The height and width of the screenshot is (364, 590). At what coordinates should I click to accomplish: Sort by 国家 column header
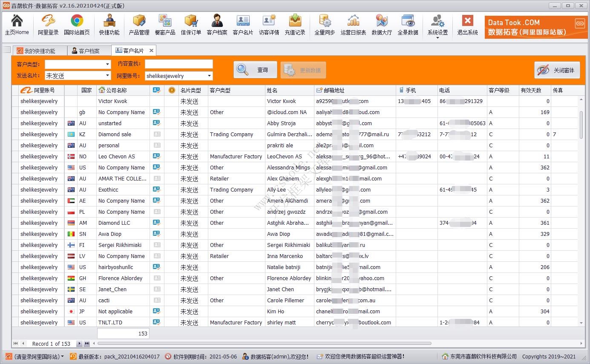click(86, 90)
